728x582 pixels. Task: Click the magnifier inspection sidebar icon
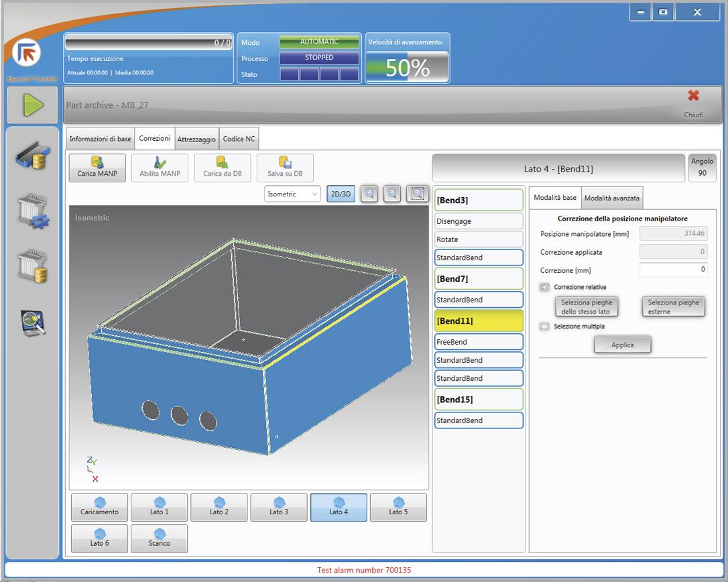click(x=32, y=323)
